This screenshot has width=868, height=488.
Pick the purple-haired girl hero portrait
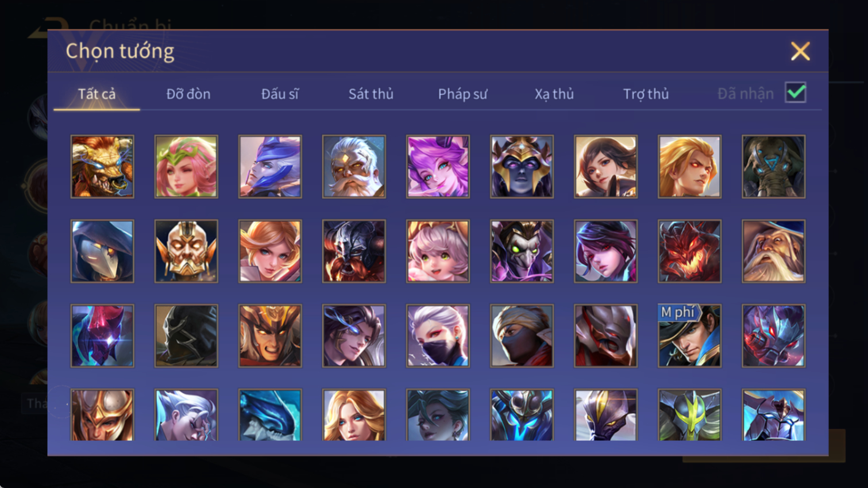click(x=438, y=167)
